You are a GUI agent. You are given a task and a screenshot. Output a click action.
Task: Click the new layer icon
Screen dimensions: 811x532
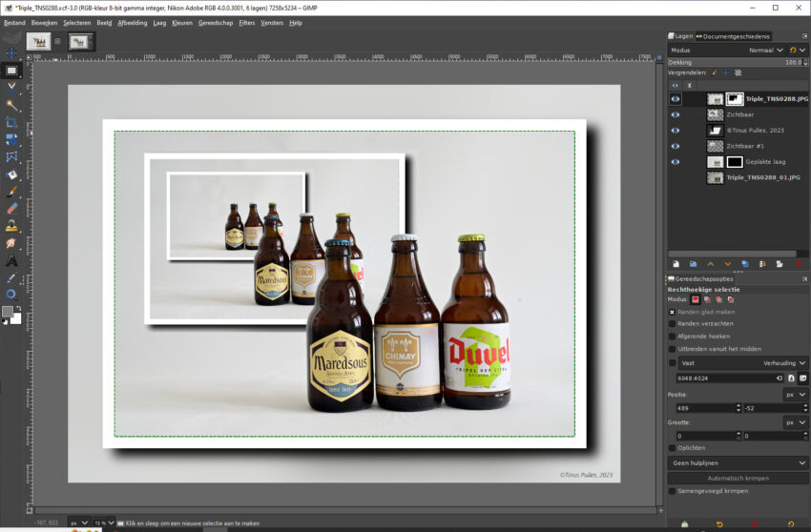(676, 264)
